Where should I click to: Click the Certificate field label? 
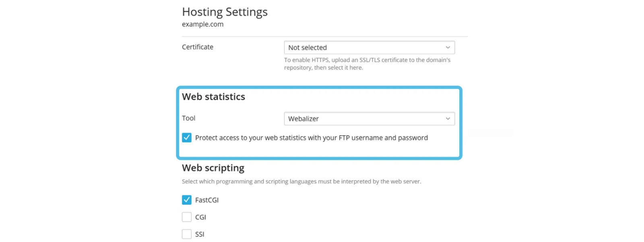point(198,47)
